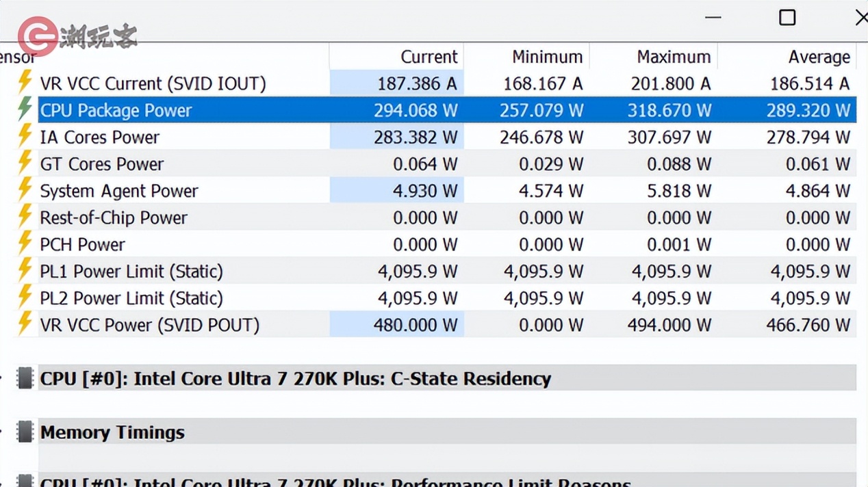
Task: Select the VR VCC Current (SVID IOUT) sensor
Action: 153,83
